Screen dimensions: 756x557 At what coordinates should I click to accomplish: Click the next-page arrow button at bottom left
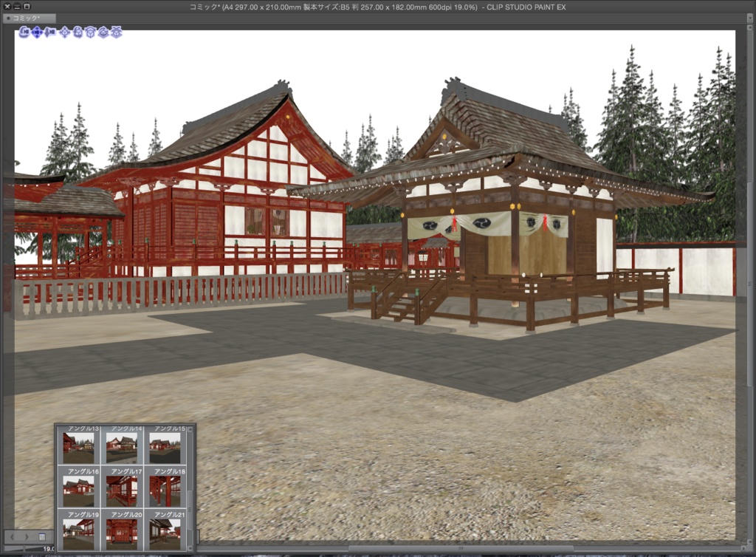[x=27, y=536]
